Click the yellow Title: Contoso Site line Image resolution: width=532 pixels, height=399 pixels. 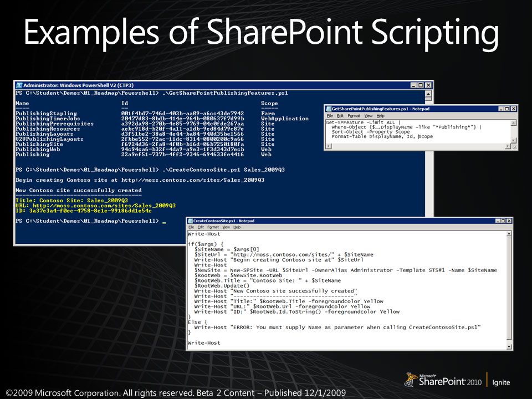71,200
